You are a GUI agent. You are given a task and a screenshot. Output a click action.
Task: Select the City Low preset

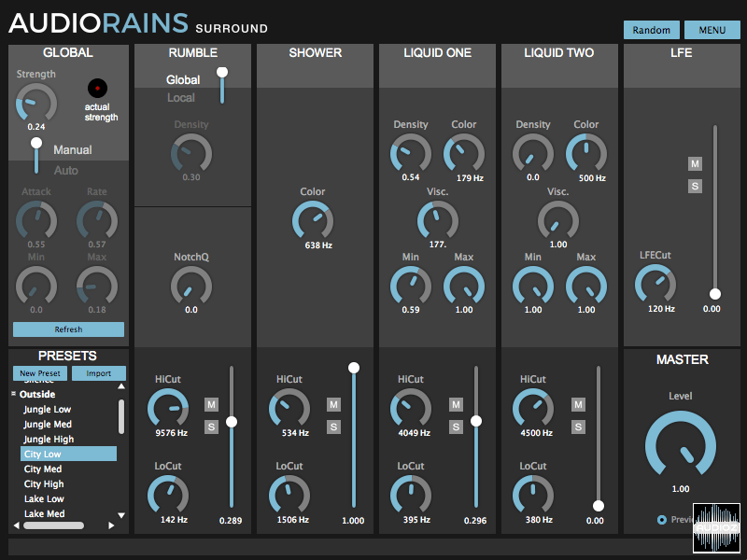click(x=68, y=454)
